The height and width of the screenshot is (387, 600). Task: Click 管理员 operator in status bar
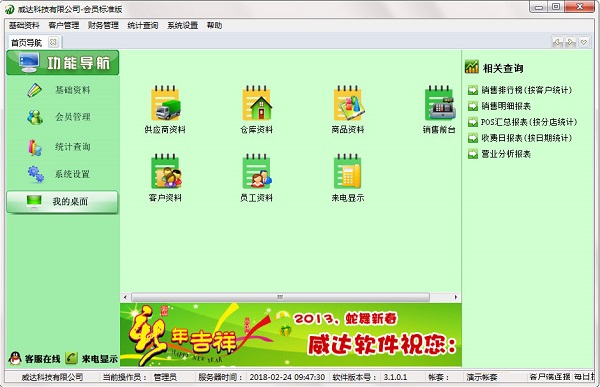click(x=165, y=377)
